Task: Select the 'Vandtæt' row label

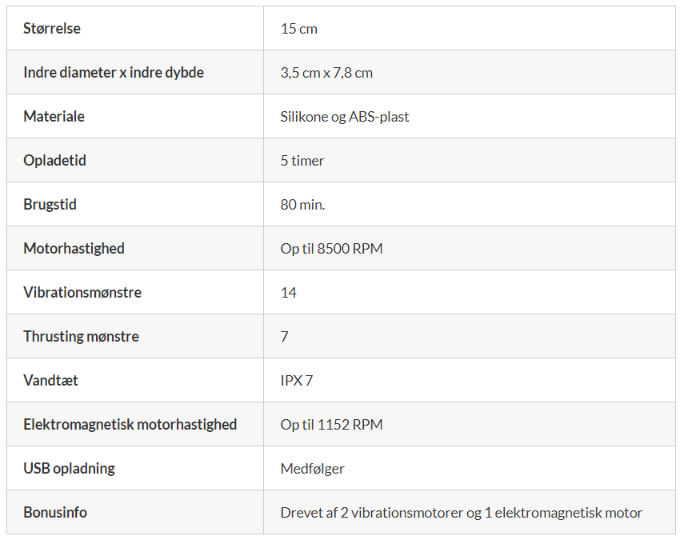Action: [x=51, y=380]
